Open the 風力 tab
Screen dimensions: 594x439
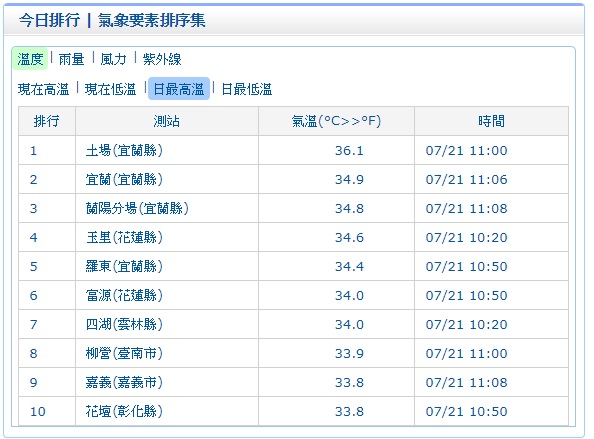(x=113, y=59)
